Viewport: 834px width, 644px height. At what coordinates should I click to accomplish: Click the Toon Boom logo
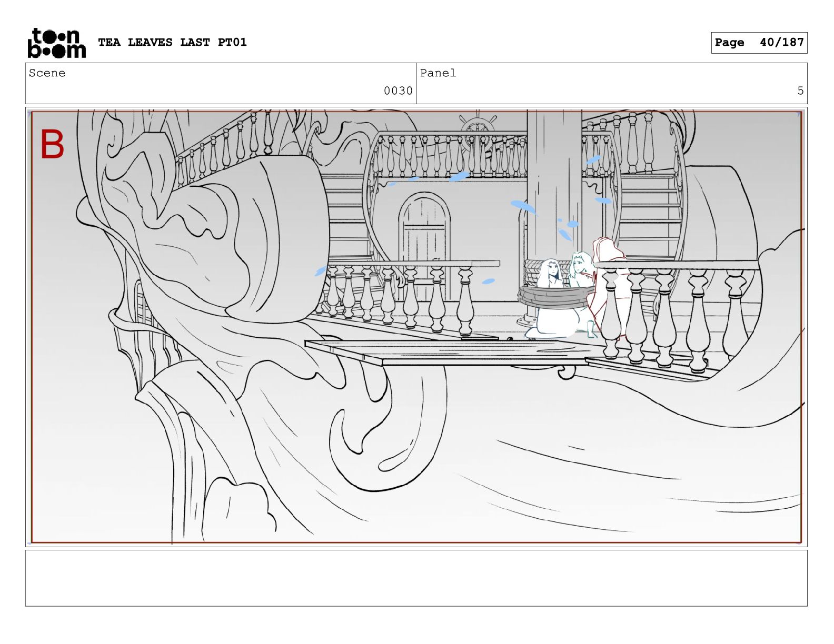point(56,43)
